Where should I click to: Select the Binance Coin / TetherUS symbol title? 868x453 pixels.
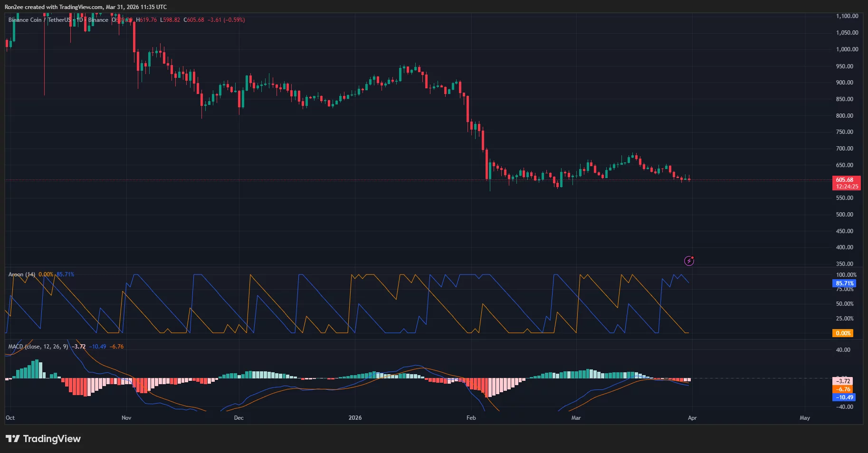pos(40,20)
